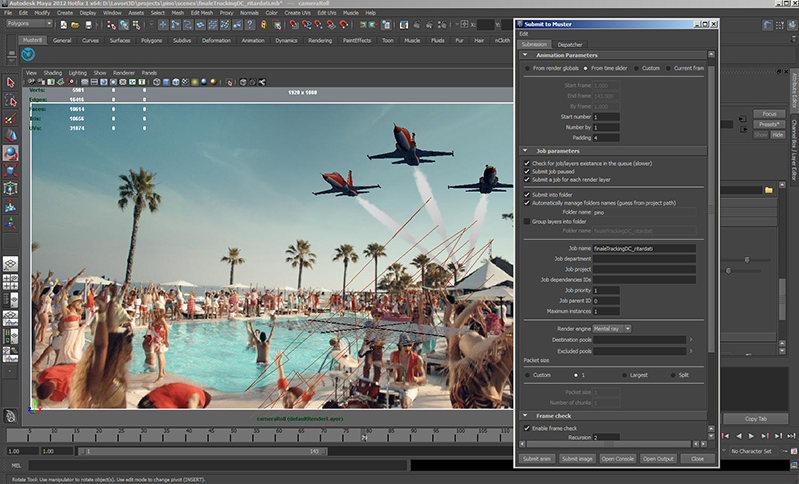Click the Presets button in Attribute Editor
The width and height of the screenshot is (799, 484).
pyautogui.click(x=769, y=124)
